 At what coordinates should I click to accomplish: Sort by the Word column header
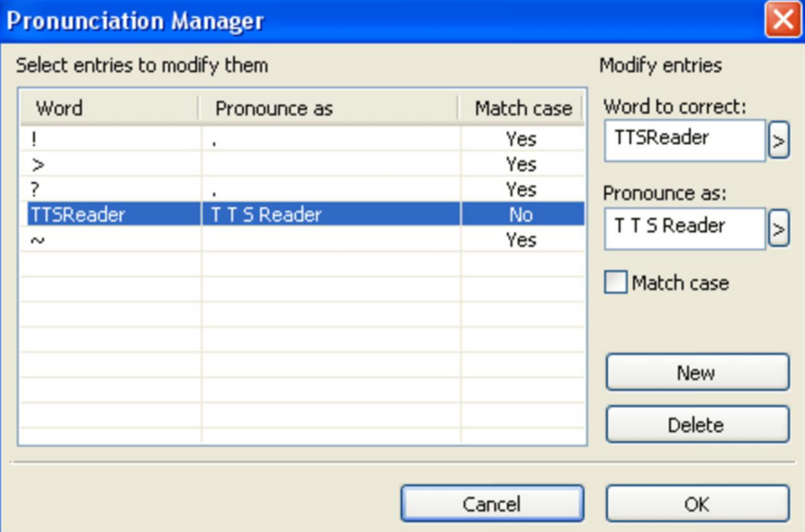108,108
